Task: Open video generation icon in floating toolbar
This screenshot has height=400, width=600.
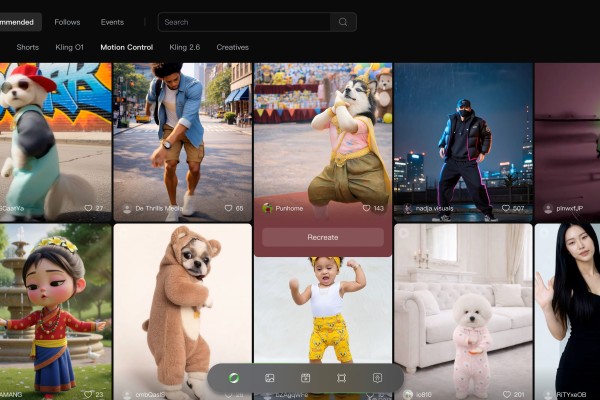Action: (305, 378)
